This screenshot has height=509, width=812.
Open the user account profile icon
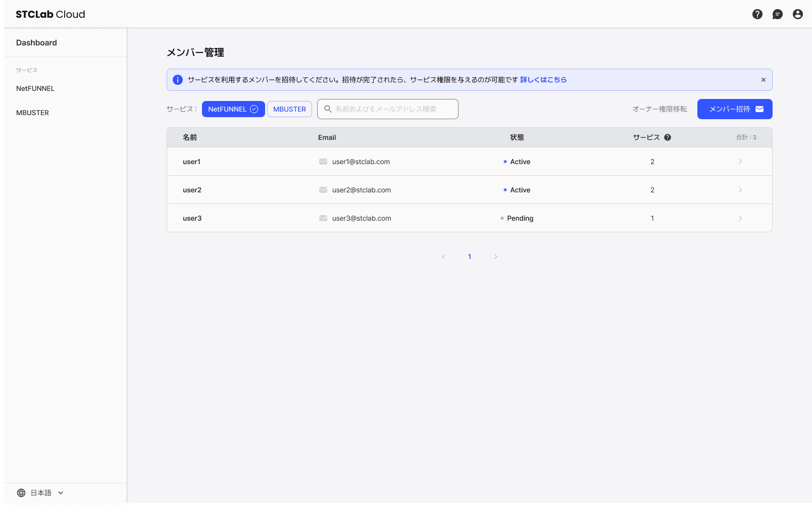pyautogui.click(x=797, y=14)
